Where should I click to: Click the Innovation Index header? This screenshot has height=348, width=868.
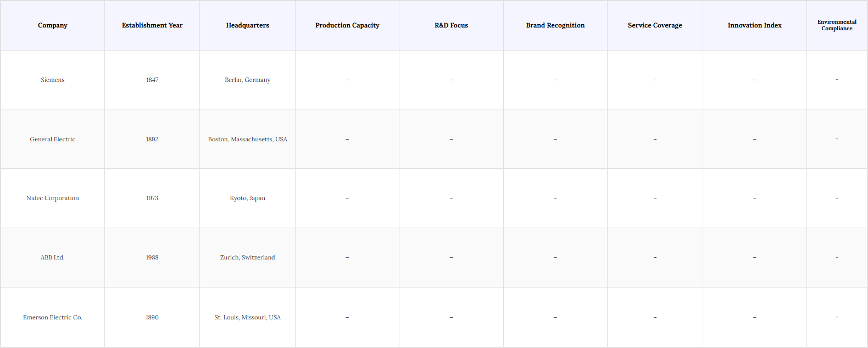click(754, 25)
